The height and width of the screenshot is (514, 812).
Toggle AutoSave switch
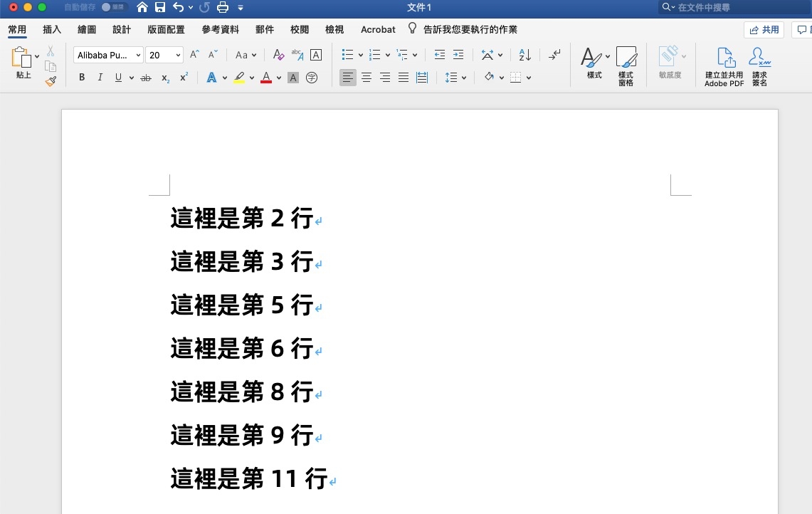tap(113, 7)
